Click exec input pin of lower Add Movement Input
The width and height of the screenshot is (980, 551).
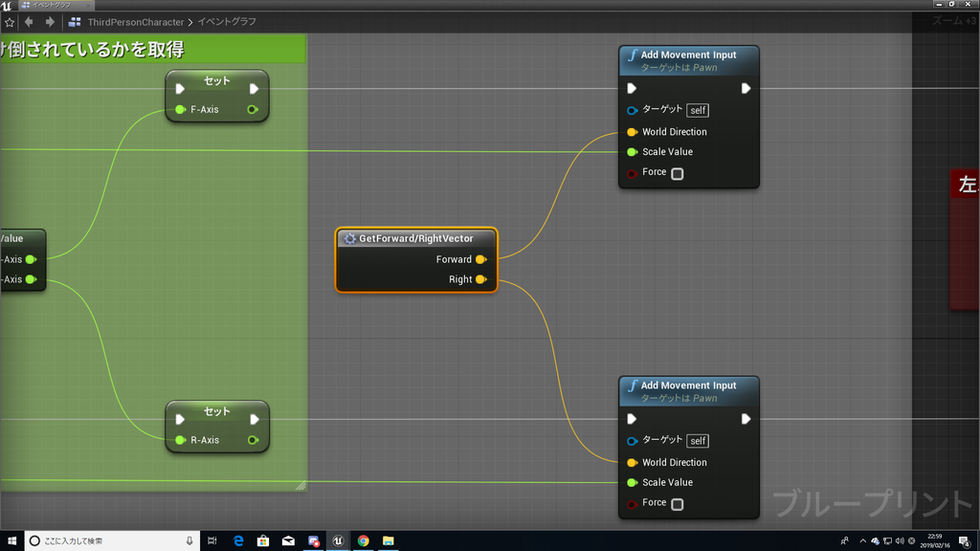coord(632,419)
